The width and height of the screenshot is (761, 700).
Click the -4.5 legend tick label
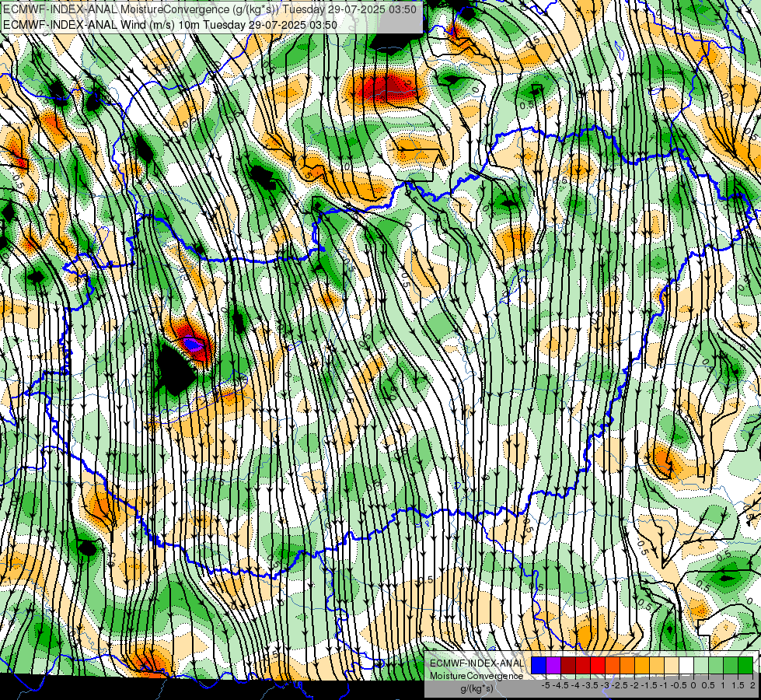pyautogui.click(x=560, y=685)
